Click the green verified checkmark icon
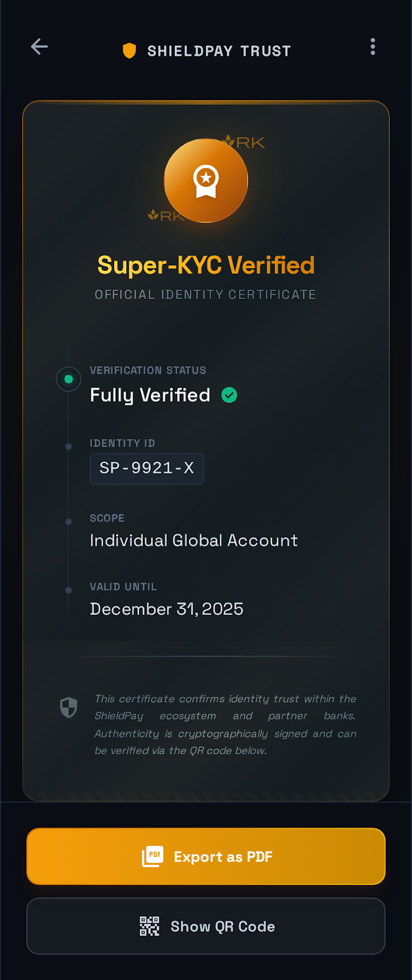The image size is (412, 980). (229, 396)
